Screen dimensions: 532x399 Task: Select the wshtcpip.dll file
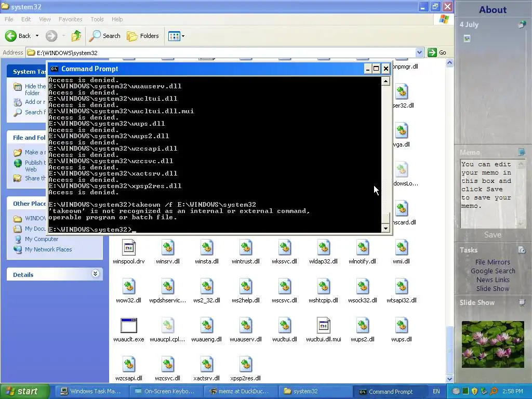(323, 287)
